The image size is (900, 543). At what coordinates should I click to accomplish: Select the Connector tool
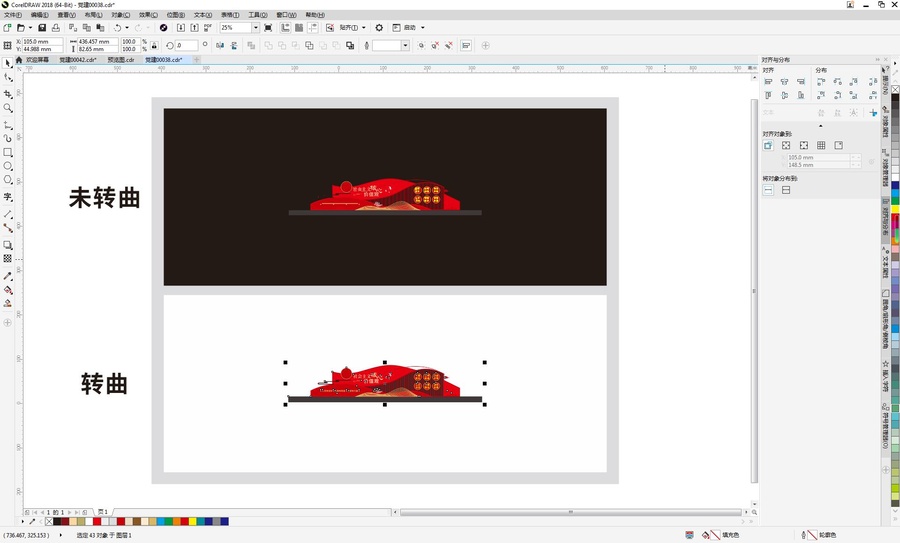coord(7,228)
